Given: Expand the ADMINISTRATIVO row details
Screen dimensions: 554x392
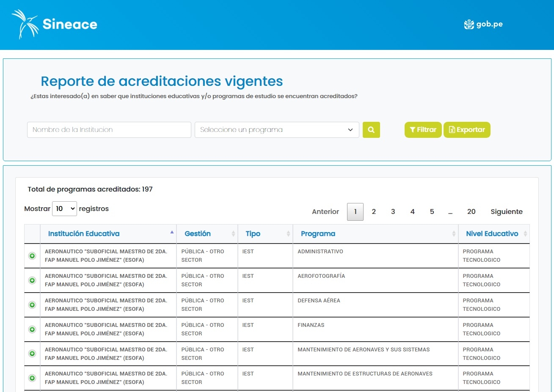Looking at the screenshot, I should 32,256.
